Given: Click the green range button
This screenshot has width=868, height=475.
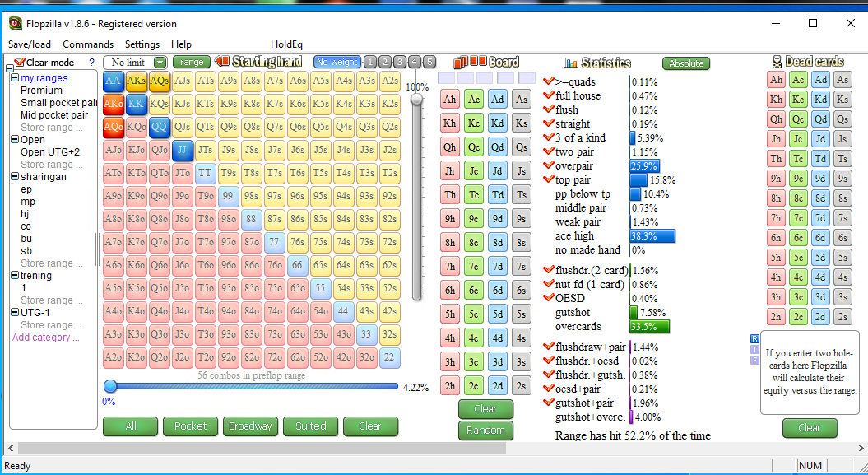Looking at the screenshot, I should [192, 62].
